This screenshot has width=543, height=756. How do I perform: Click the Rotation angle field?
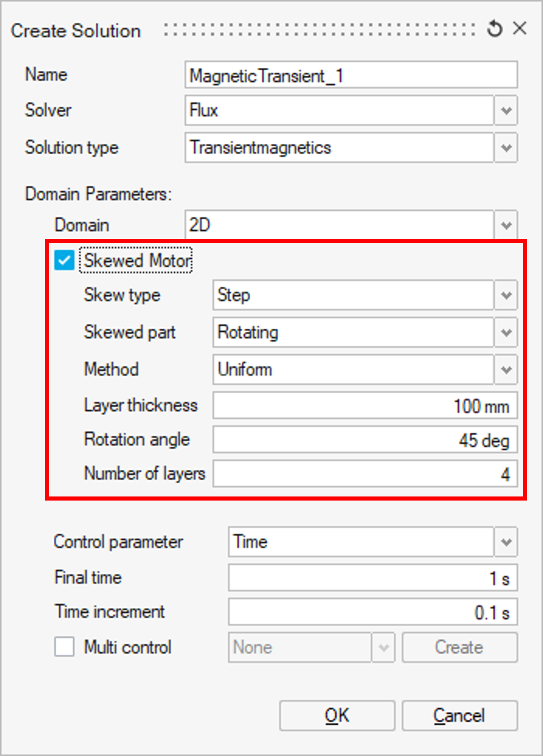pyautogui.click(x=364, y=440)
